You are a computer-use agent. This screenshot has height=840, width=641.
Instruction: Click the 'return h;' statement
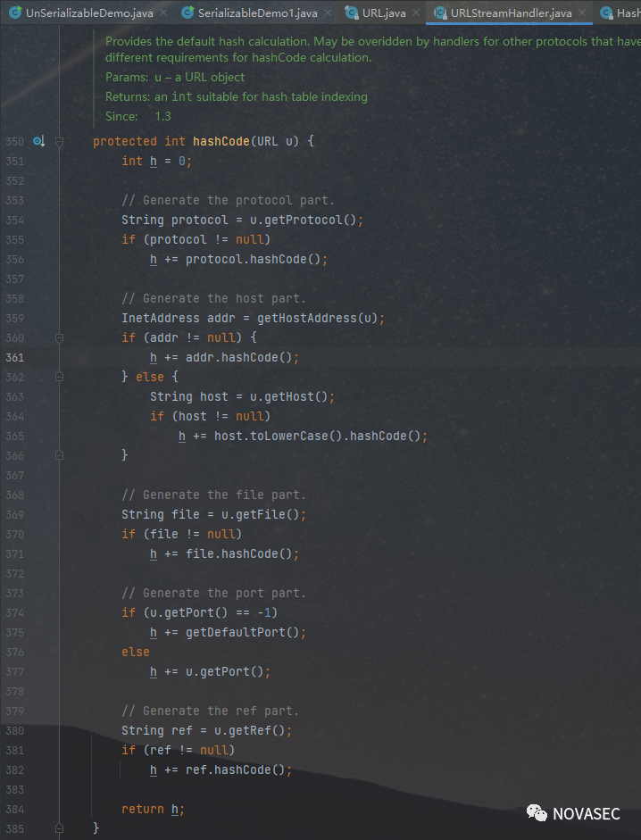[x=154, y=809]
